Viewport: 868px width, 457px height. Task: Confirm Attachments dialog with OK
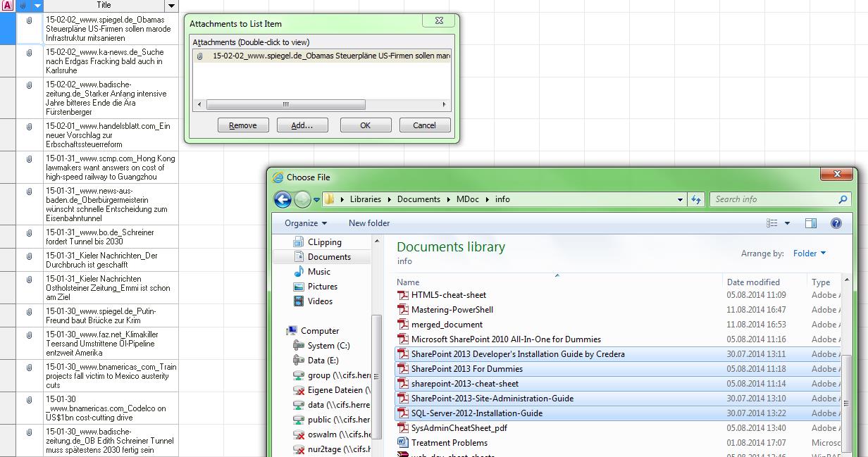click(366, 125)
